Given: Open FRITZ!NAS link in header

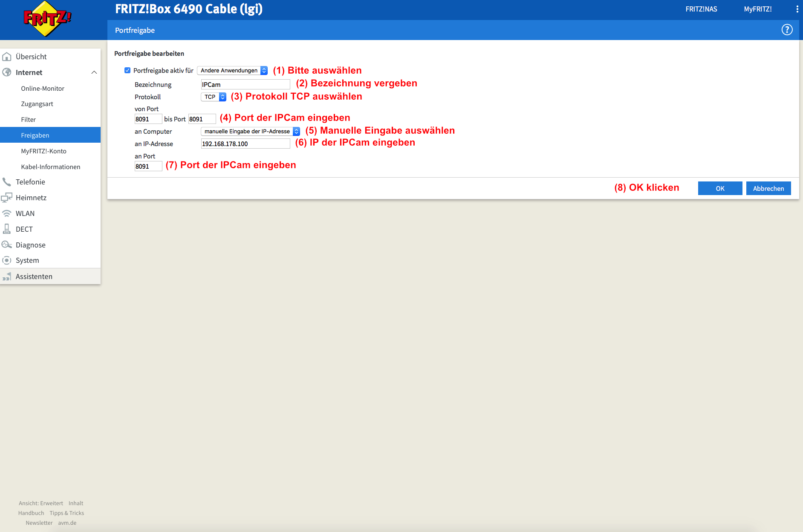Looking at the screenshot, I should point(701,9).
